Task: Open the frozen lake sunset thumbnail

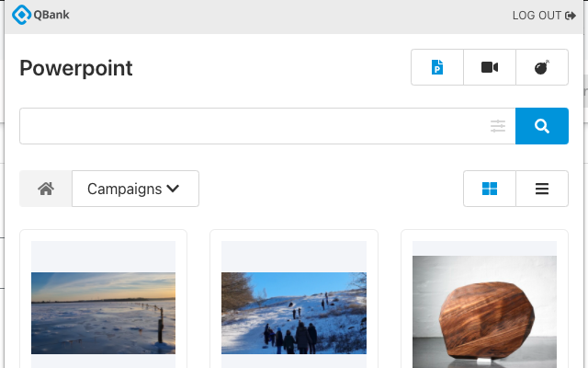Action: 103,313
